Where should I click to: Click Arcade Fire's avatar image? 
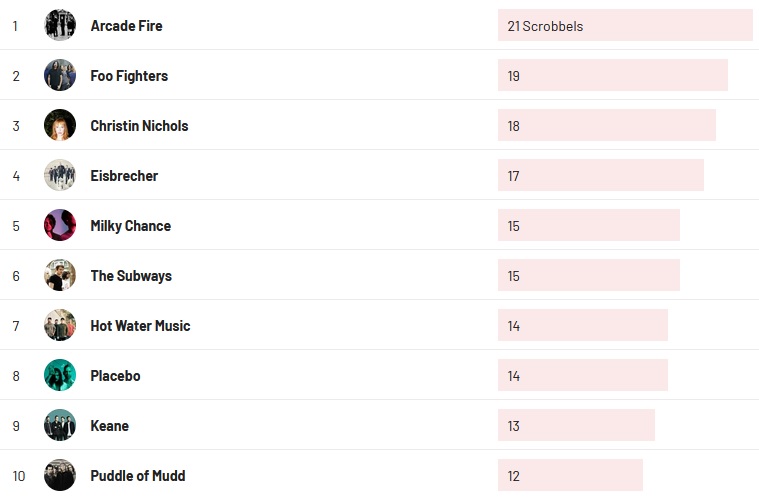point(60,25)
